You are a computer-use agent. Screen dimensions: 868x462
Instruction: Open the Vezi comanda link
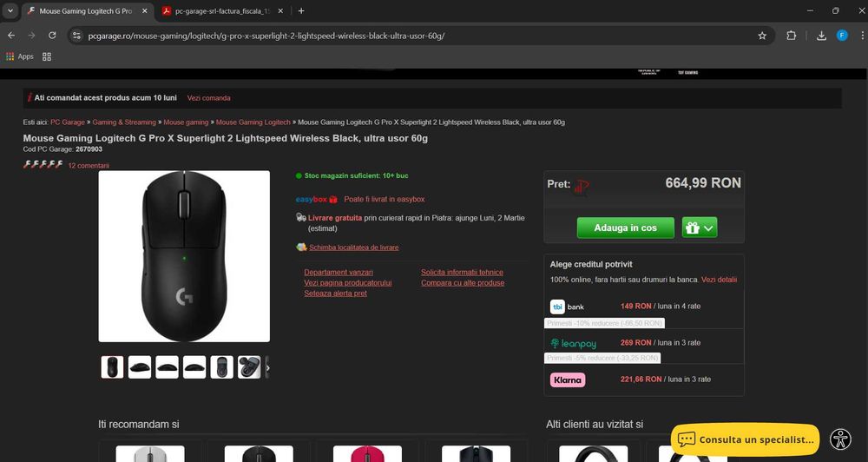[208, 98]
